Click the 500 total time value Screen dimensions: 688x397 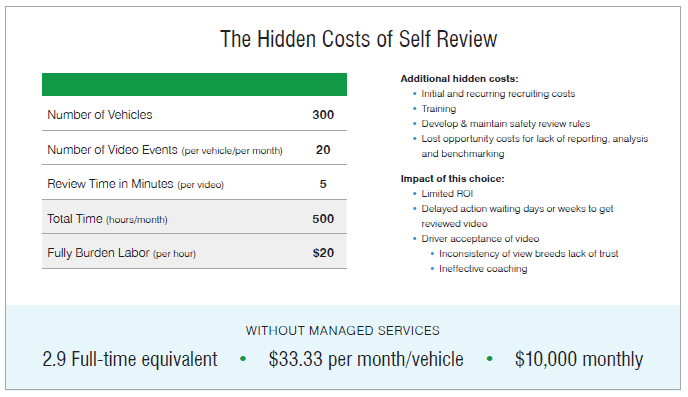(323, 218)
